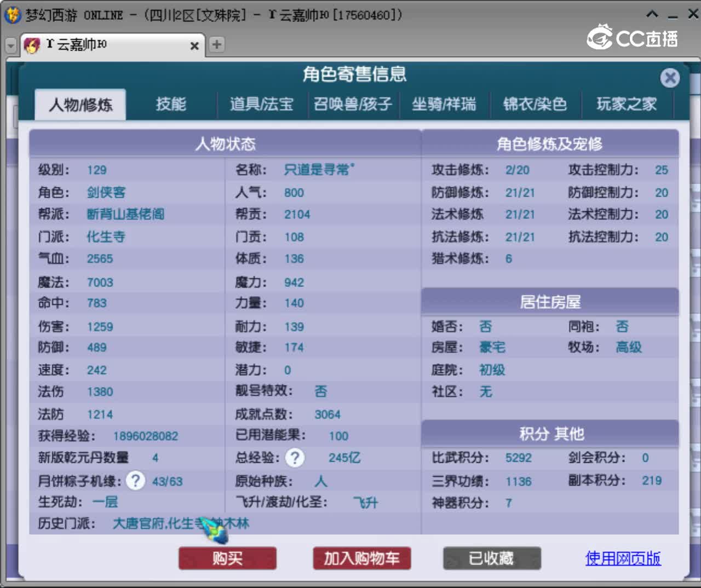Select the character name 只道是寻常

point(319,170)
